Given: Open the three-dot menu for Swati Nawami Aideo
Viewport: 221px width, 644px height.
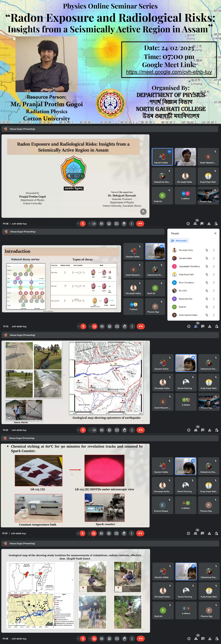Looking at the screenshot, I should [x=213, y=315].
